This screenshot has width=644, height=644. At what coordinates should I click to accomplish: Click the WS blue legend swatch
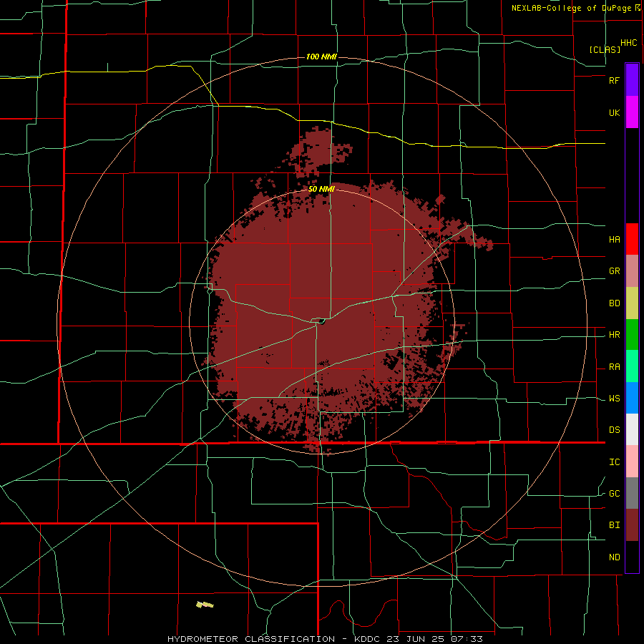[x=632, y=398]
